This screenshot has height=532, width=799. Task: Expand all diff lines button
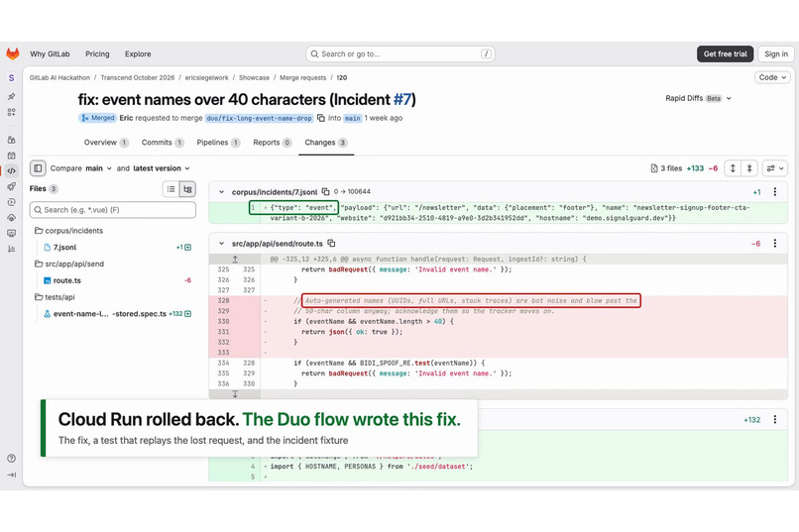733,168
